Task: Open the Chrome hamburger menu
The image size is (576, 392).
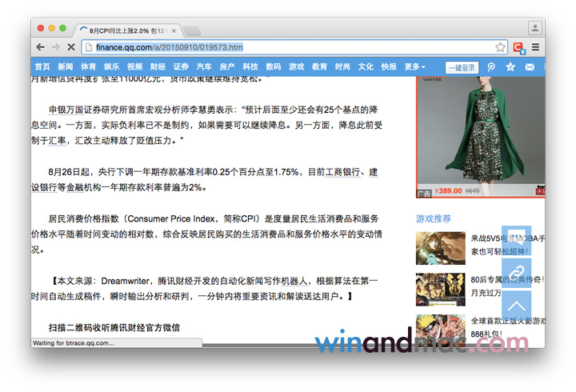Action: pos(535,47)
